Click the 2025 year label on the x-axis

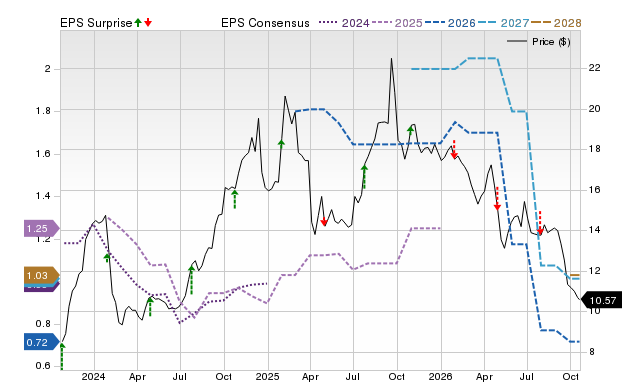[x=268, y=376]
